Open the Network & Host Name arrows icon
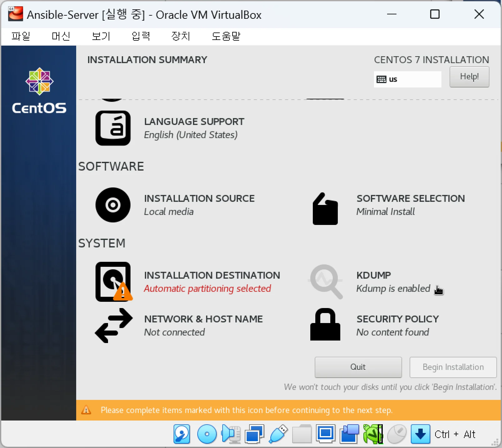This screenshot has width=502, height=448. 114,326
